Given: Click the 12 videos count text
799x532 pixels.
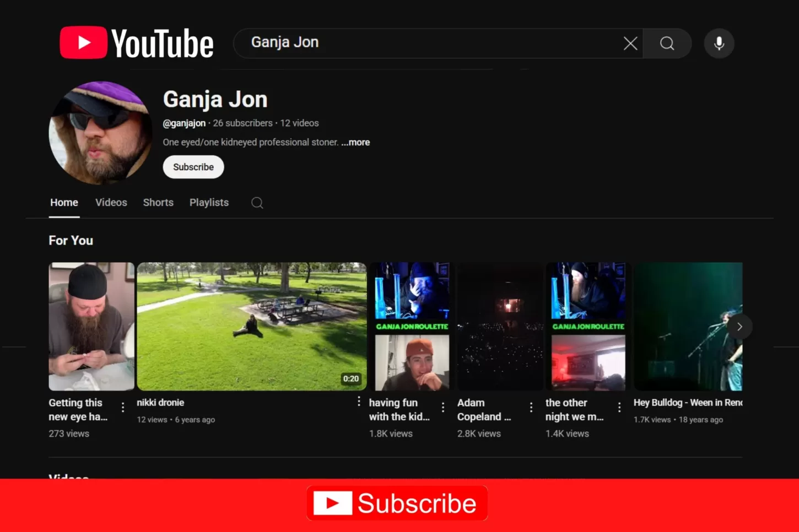Looking at the screenshot, I should click(299, 123).
